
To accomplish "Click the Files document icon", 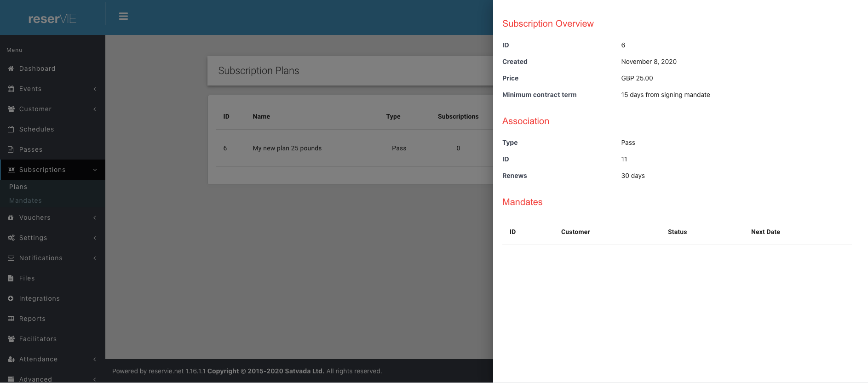I will (x=11, y=278).
